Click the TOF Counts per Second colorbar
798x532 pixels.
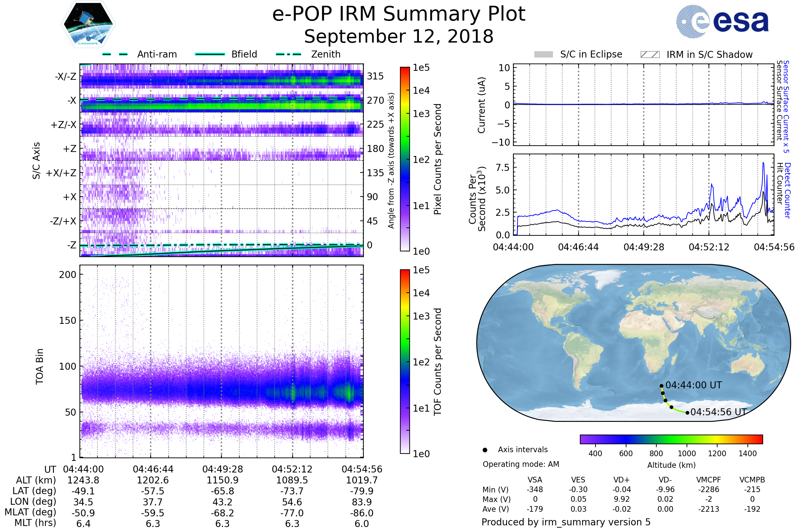click(x=405, y=361)
